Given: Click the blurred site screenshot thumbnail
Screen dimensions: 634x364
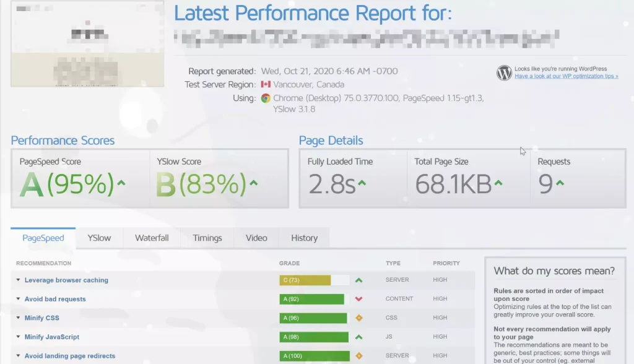Looking at the screenshot, I should 87,43.
